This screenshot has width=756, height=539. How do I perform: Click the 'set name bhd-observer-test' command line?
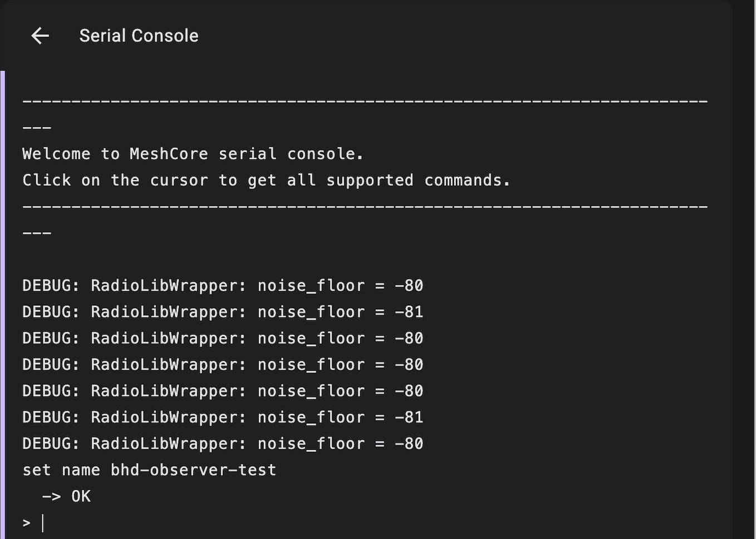click(149, 470)
